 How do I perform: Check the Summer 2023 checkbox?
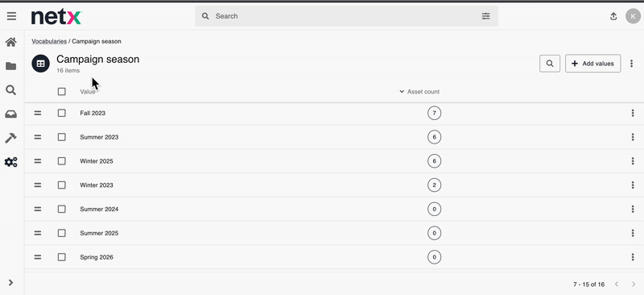click(62, 137)
